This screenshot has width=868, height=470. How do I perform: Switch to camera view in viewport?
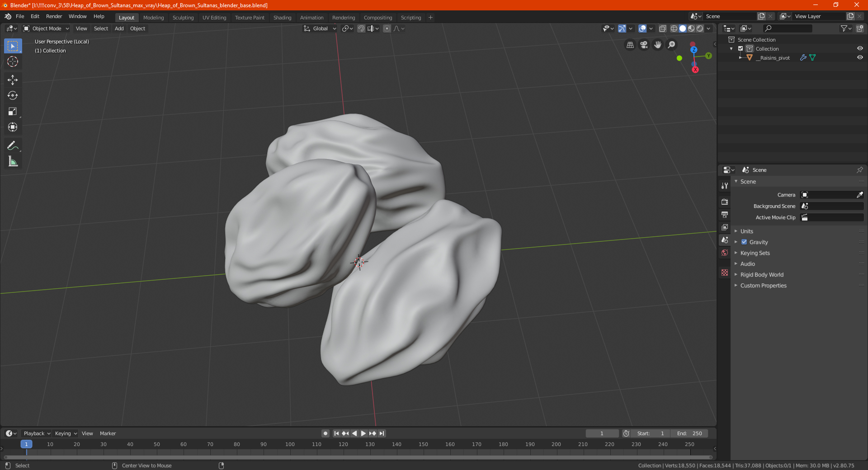pyautogui.click(x=644, y=45)
